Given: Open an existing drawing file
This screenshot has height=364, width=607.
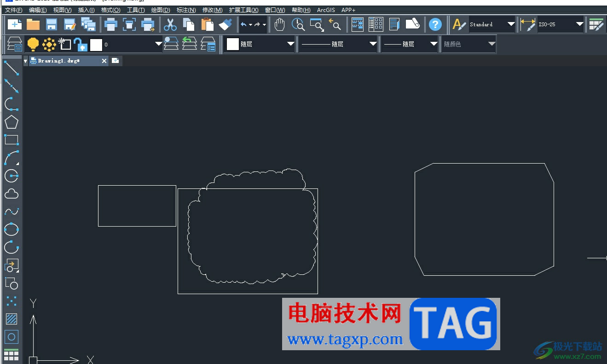Looking at the screenshot, I should coord(33,24).
